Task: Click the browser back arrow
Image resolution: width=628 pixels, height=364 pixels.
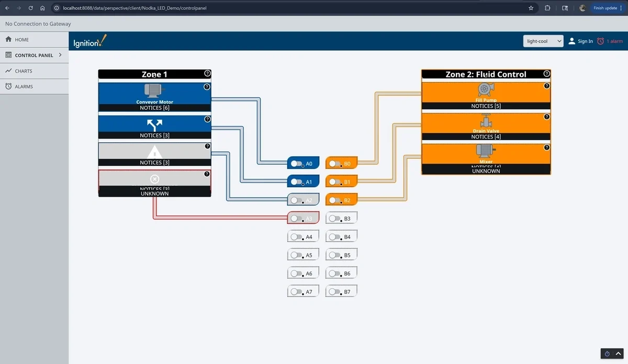Action: (7, 8)
